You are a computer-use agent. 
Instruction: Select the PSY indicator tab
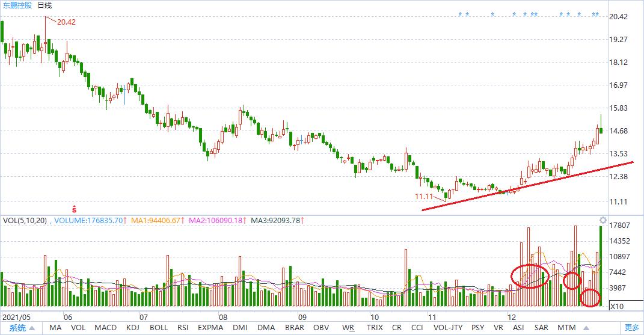(477, 328)
